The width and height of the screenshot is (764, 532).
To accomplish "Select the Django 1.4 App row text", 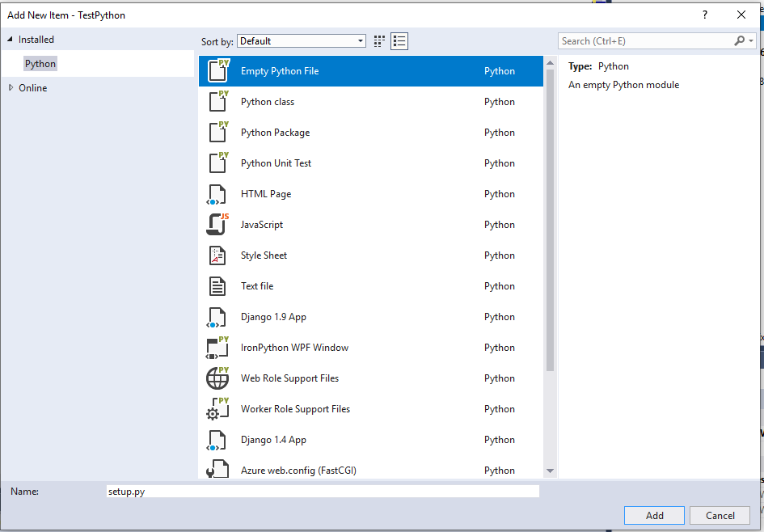I will click(273, 439).
